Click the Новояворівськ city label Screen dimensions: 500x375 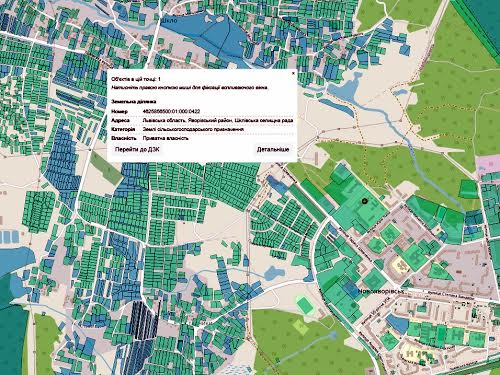(x=381, y=291)
